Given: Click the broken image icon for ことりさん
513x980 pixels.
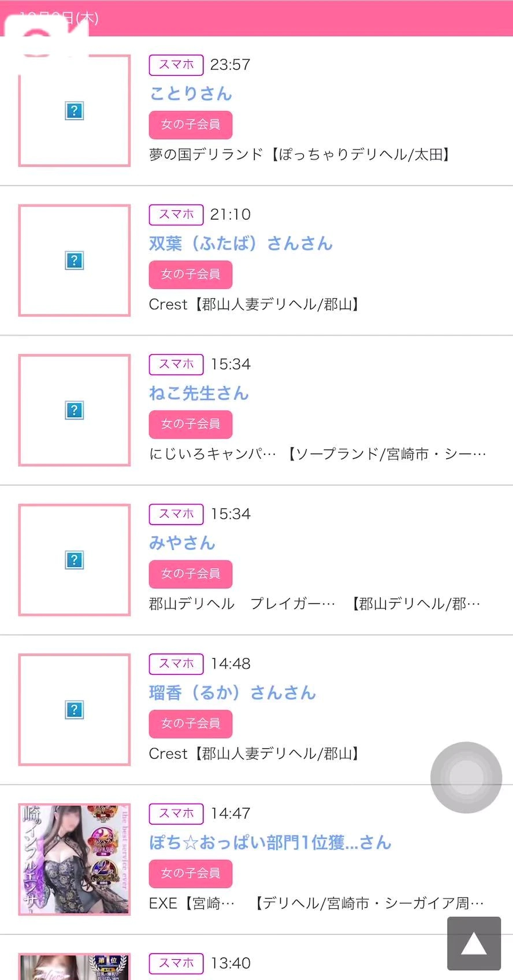Looking at the screenshot, I should 75,111.
